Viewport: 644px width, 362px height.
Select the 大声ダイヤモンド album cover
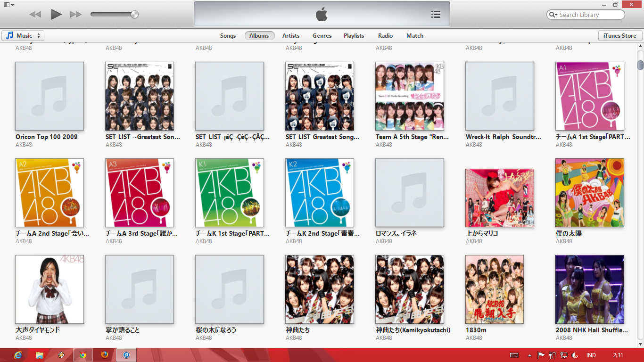coord(50,289)
